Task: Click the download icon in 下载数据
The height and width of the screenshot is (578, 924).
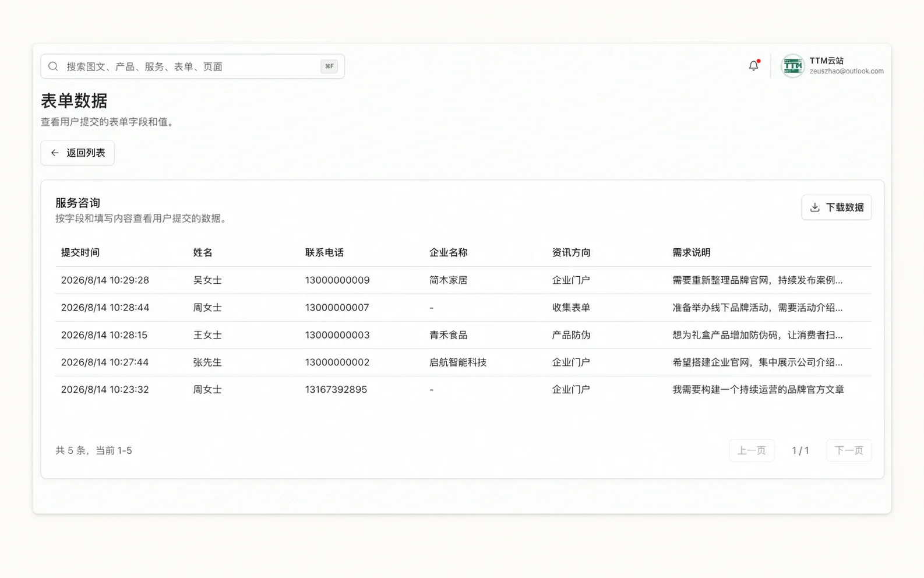Action: (815, 207)
